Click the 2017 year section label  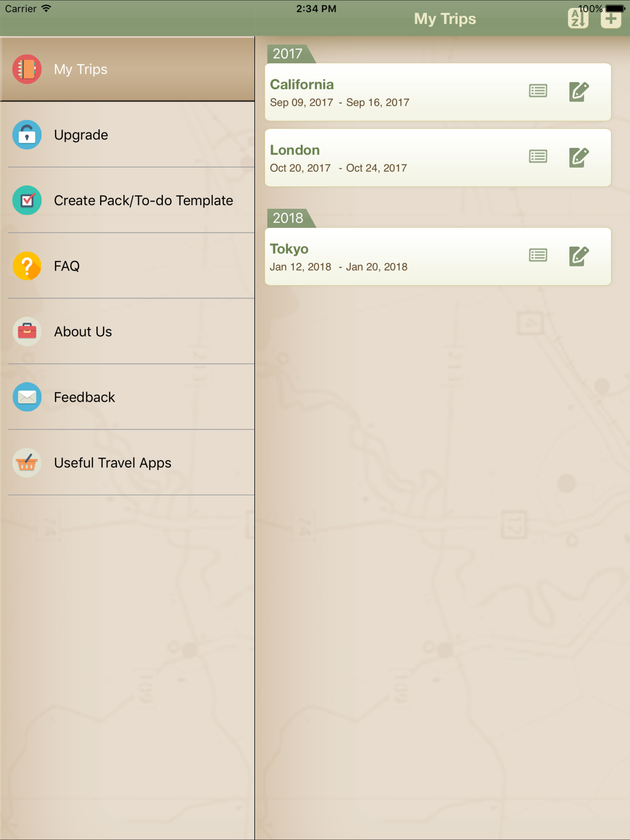click(x=288, y=54)
